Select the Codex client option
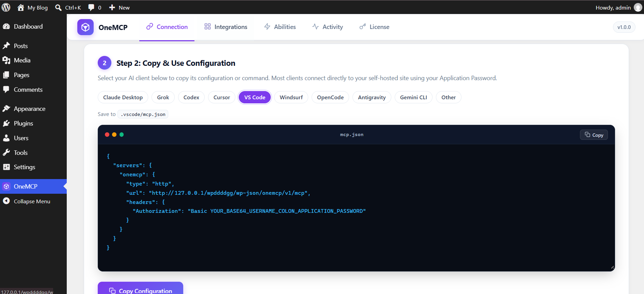644x294 pixels. pos(191,97)
